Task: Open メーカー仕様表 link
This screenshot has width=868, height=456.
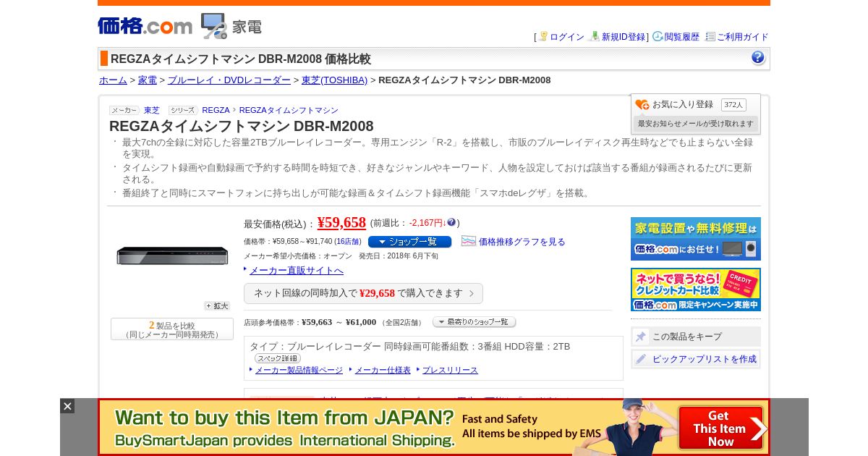Action: point(383,370)
